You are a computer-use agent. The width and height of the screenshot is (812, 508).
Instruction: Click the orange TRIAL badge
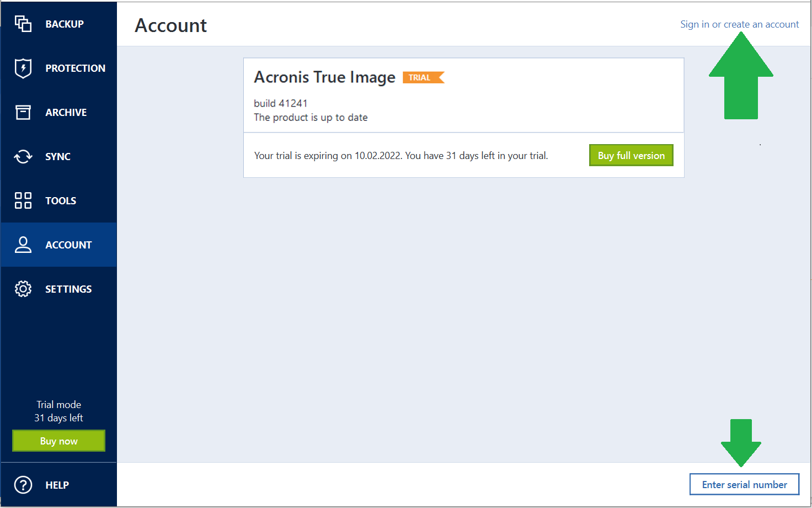[x=423, y=77]
